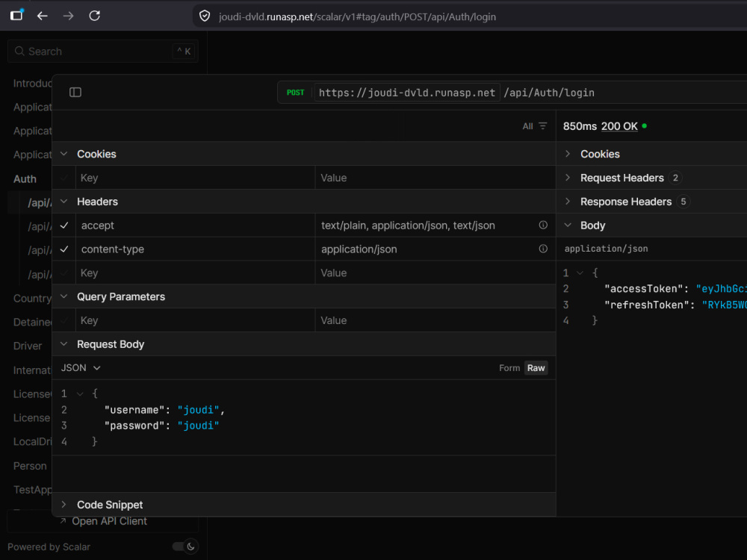Uncheck the accept header checkbox

(x=64, y=225)
